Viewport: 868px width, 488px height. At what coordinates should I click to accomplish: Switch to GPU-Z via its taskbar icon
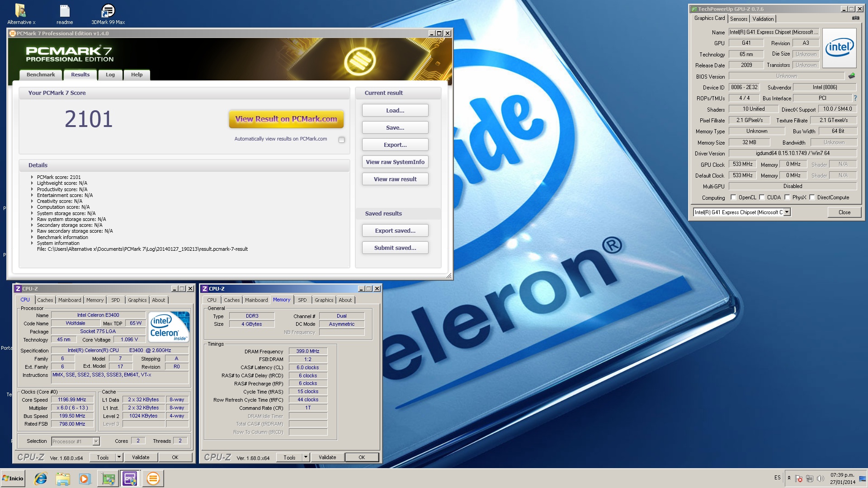(108, 479)
